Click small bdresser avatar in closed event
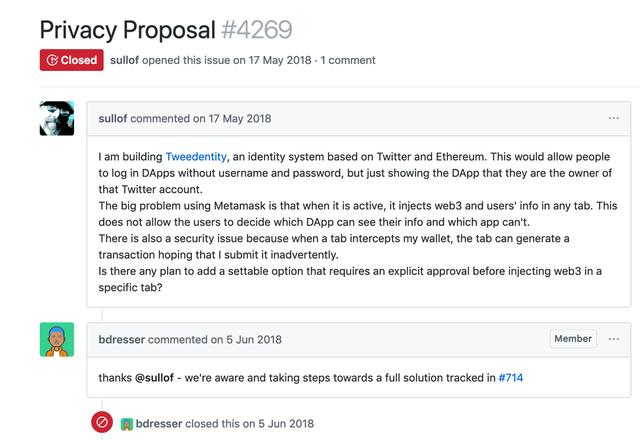 click(x=127, y=424)
